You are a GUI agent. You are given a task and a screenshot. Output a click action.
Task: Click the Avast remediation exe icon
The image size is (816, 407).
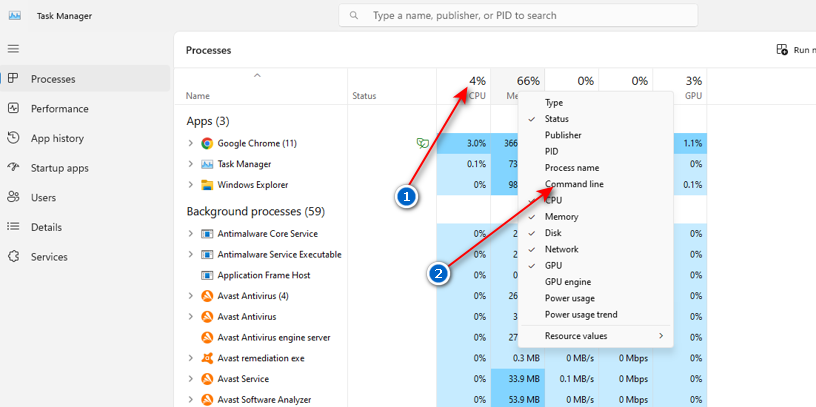tap(207, 358)
